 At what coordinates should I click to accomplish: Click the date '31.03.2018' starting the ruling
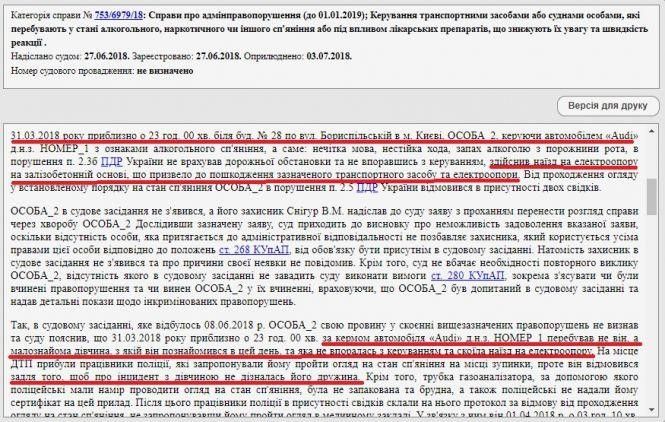point(36,136)
